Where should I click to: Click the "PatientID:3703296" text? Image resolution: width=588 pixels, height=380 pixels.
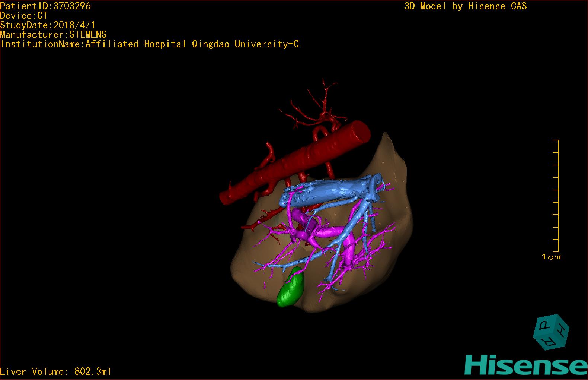point(45,6)
